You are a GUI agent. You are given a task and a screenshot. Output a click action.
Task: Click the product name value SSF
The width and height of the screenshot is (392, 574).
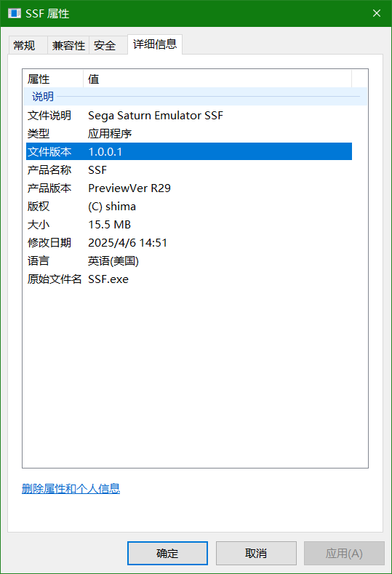tap(97, 170)
